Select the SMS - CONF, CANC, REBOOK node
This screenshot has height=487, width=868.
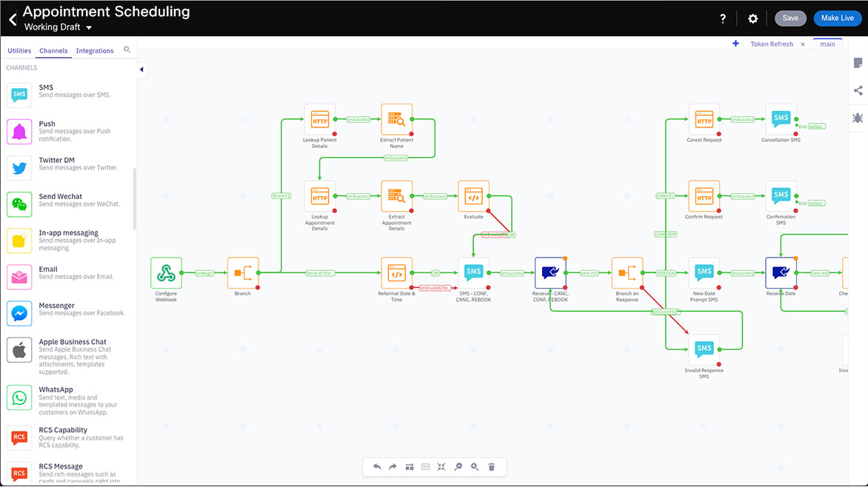point(474,273)
